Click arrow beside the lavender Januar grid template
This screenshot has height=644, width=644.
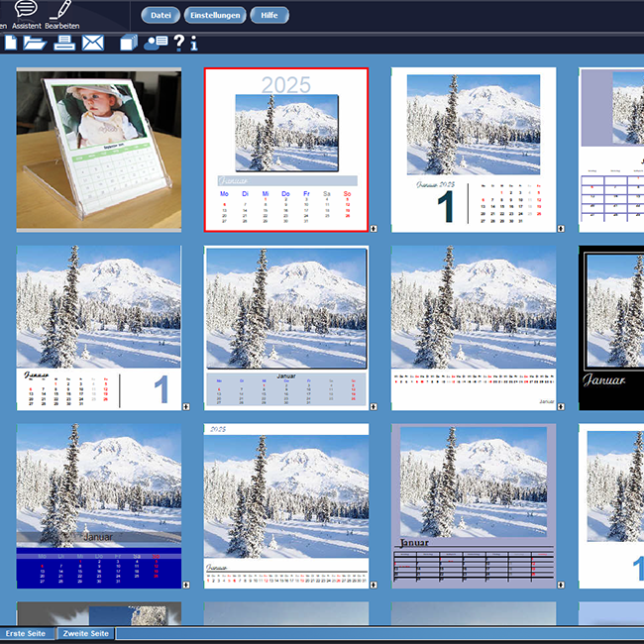562,585
